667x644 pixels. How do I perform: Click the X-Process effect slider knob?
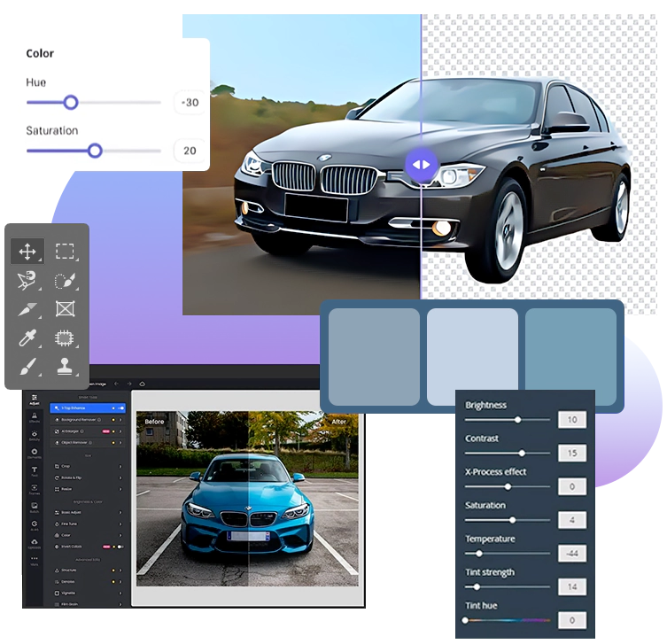pos(508,486)
